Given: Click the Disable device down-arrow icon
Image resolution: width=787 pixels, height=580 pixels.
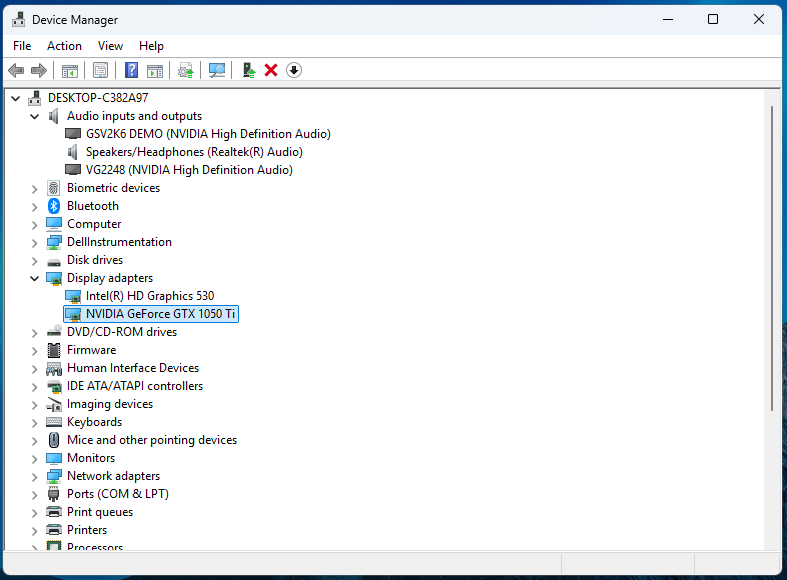Looking at the screenshot, I should [293, 70].
